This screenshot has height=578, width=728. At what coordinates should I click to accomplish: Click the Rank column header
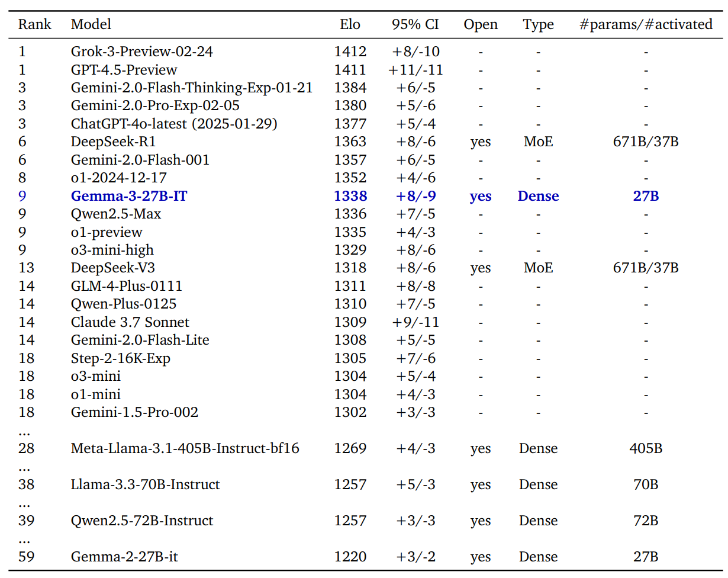(x=35, y=25)
